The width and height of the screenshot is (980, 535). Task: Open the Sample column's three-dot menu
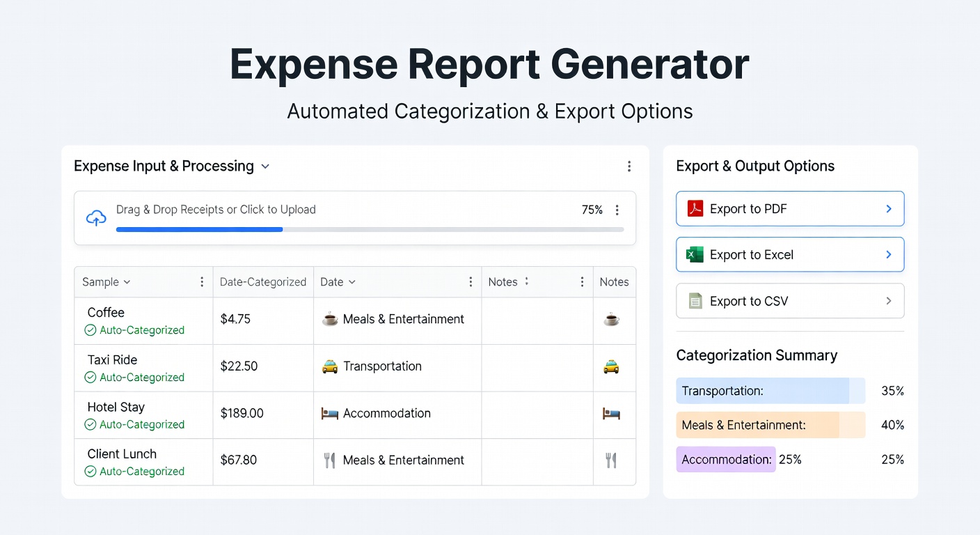coord(202,282)
